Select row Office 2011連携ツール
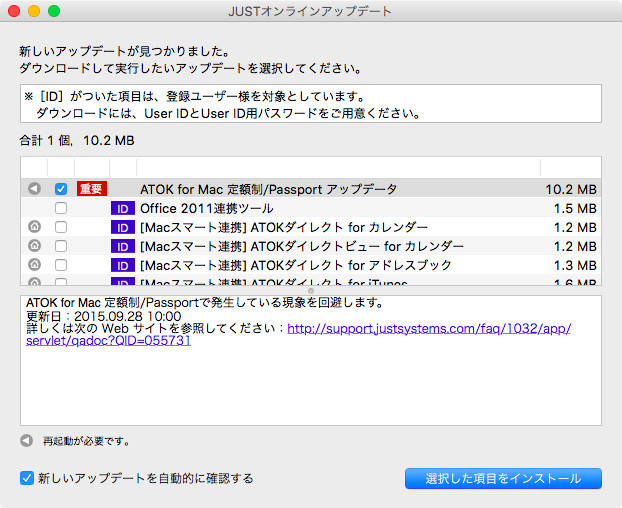622x508 pixels. (311, 208)
